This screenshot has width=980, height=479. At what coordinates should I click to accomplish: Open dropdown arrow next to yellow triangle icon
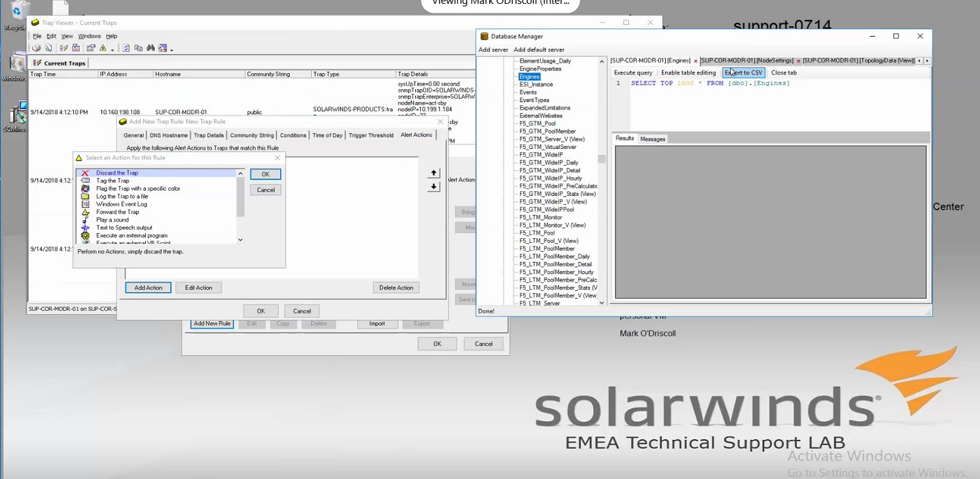coord(112,49)
